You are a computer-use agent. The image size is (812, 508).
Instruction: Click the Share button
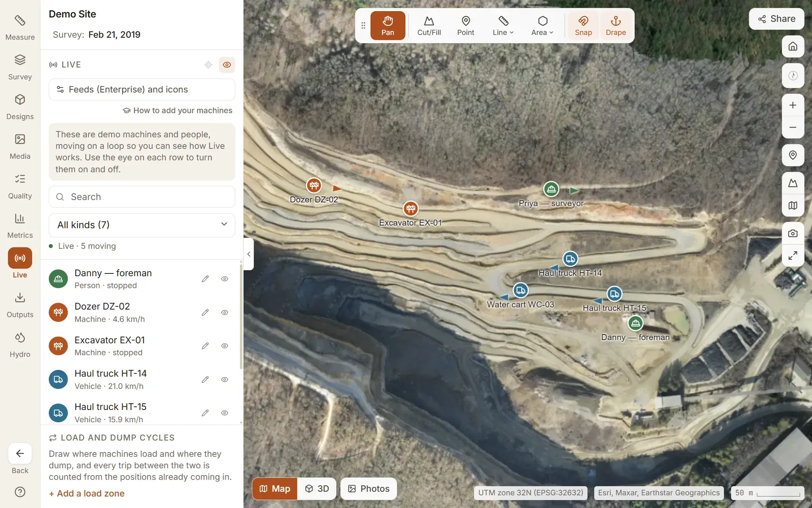pos(776,19)
